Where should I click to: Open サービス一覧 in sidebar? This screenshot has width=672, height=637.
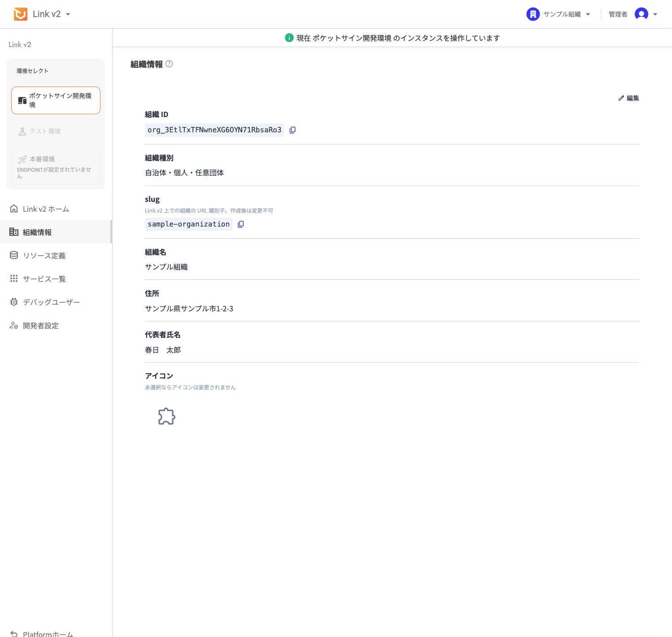[x=56, y=279]
